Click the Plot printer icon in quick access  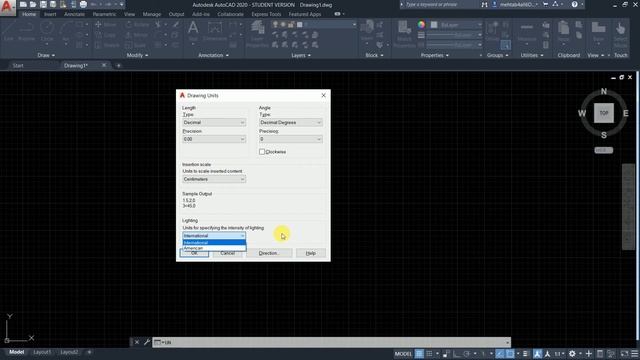[x=83, y=4]
